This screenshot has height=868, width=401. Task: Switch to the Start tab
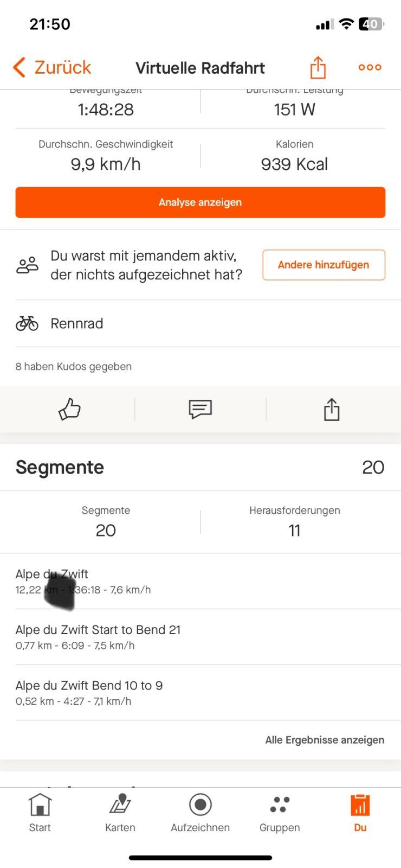pos(40,812)
